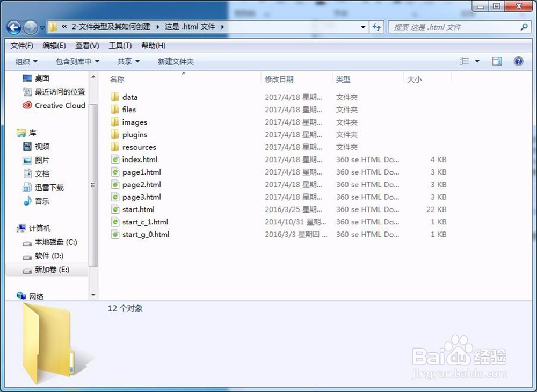The height and width of the screenshot is (392, 537).
Task: Open the view options dropdown arrow
Action: [477, 62]
